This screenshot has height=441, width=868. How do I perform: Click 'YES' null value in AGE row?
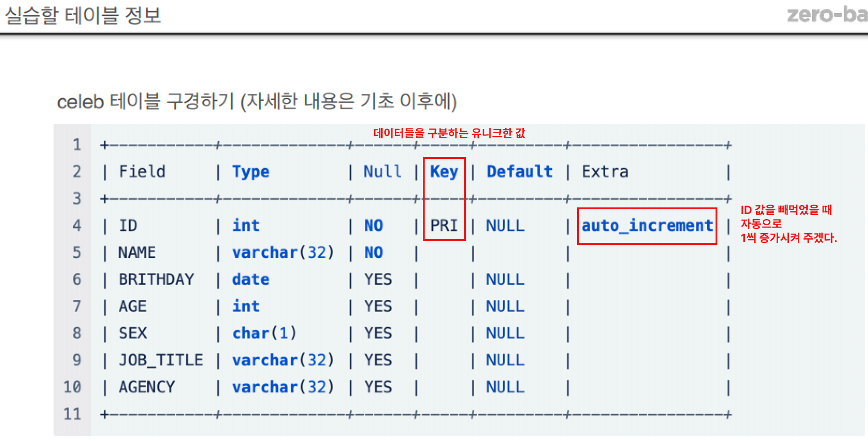(x=378, y=306)
